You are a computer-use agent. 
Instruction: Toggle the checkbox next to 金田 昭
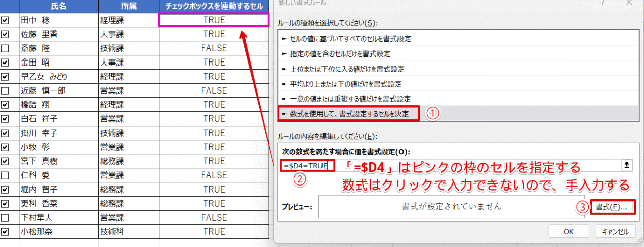5,63
